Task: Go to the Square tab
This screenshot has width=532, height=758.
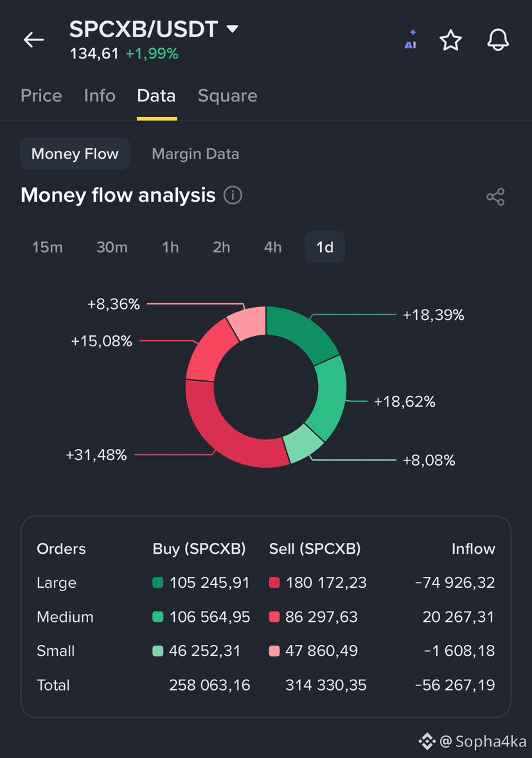Action: pos(227,96)
